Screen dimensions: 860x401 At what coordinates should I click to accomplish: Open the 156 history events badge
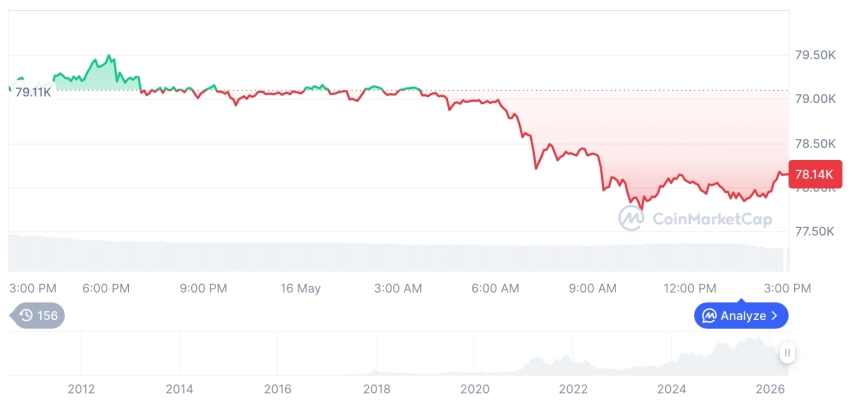37,315
